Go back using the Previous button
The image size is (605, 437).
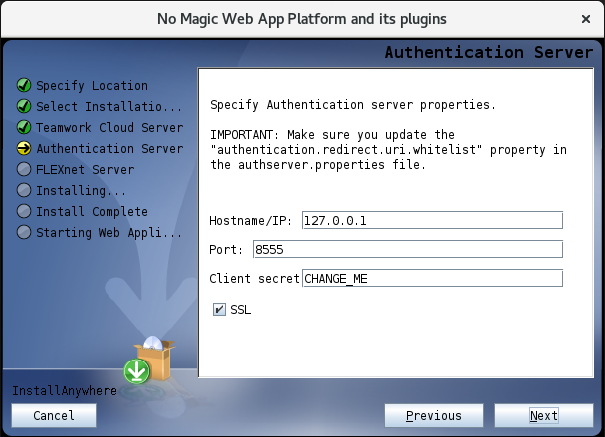click(x=434, y=415)
